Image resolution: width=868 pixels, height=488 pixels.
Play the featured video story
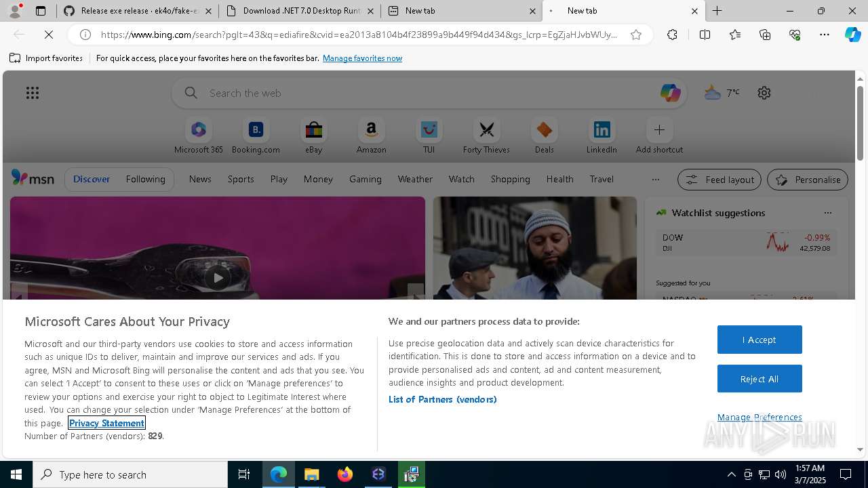coord(218,277)
